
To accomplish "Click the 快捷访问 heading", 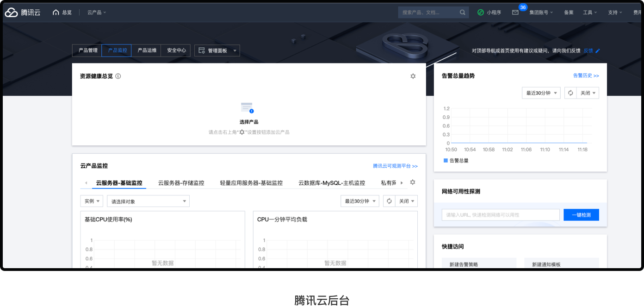I will 452,246.
